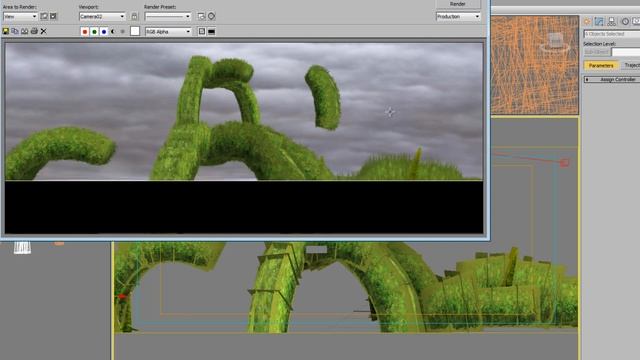Clear the rendered frame with X icon
The width and height of the screenshot is (640, 360).
(x=44, y=31)
